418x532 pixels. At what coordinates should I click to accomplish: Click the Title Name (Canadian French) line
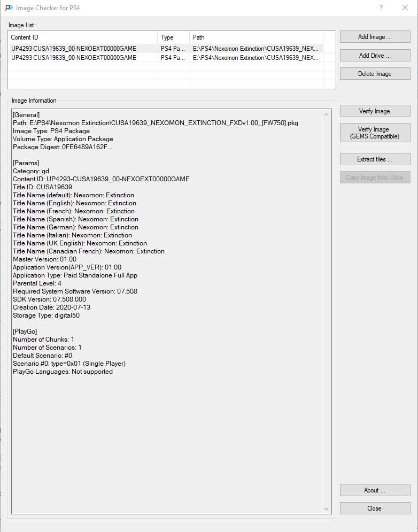pos(89,251)
